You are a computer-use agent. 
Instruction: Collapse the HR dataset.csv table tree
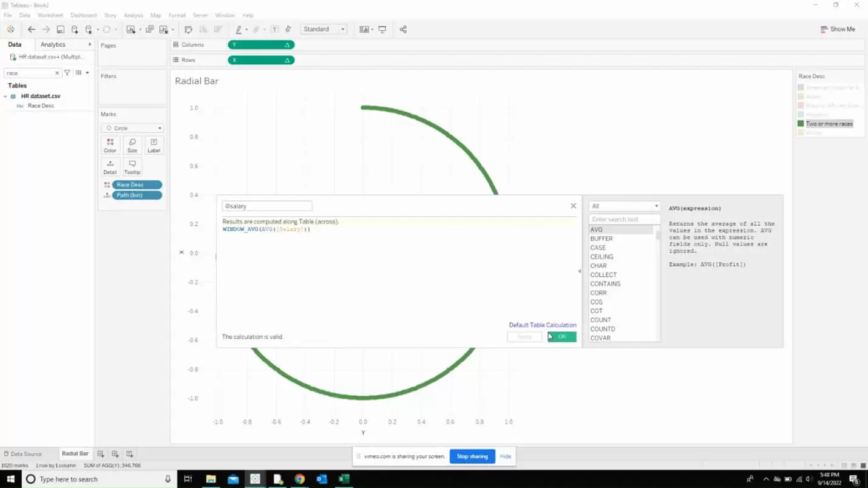coord(5,96)
